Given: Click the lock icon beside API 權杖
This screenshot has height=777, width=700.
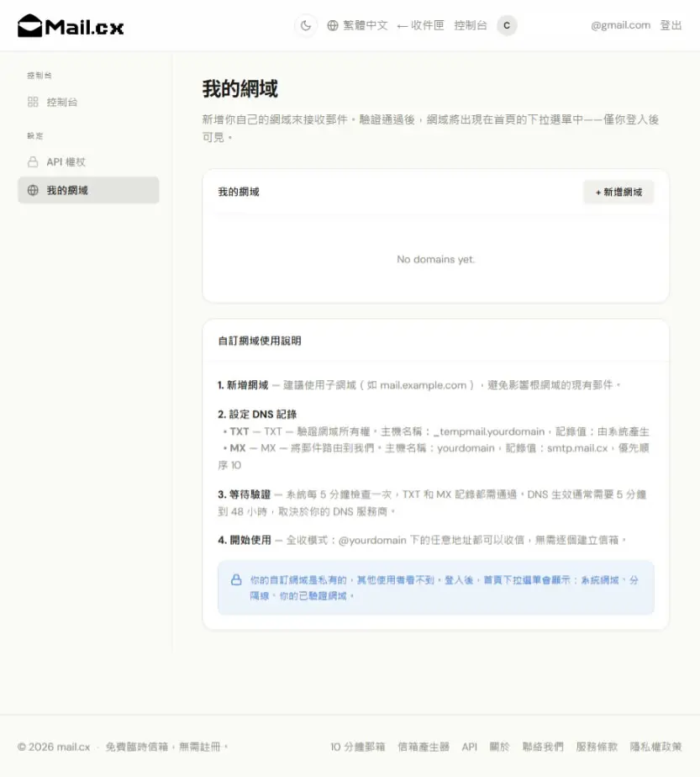Looking at the screenshot, I should [33, 162].
